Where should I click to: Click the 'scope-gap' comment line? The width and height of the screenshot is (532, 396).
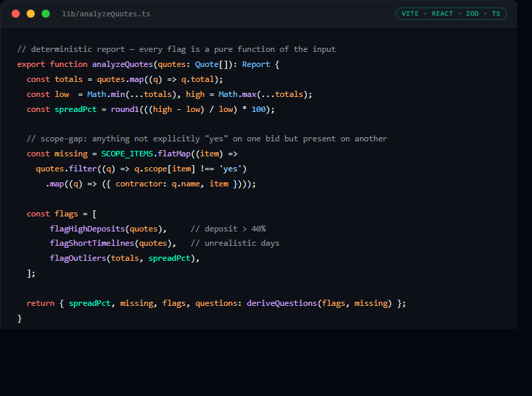click(207, 139)
